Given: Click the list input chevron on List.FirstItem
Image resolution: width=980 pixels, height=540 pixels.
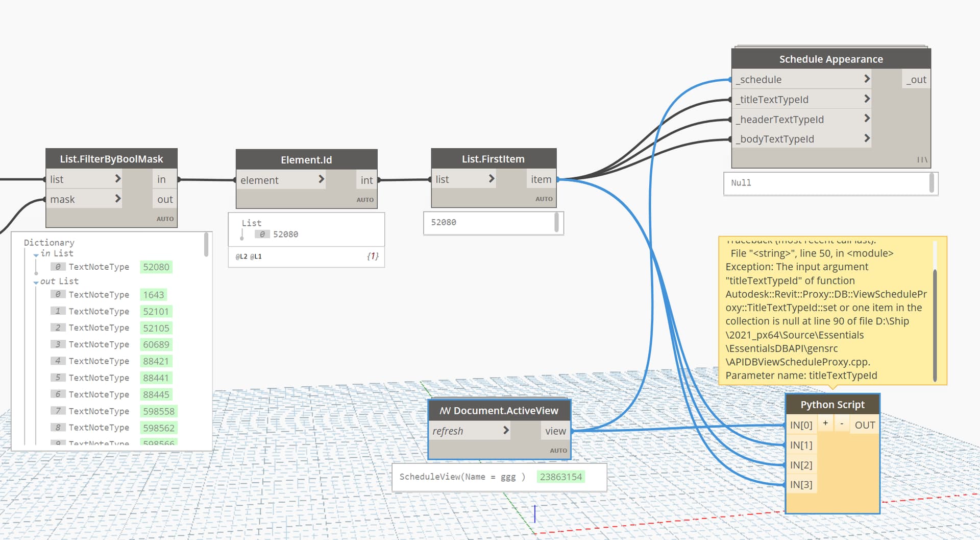Looking at the screenshot, I should pos(491,179).
